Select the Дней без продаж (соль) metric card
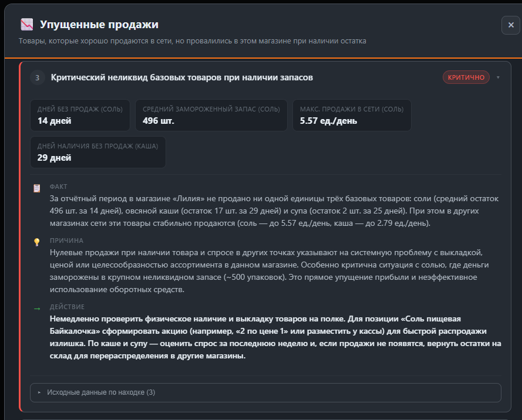 pyautogui.click(x=80, y=116)
